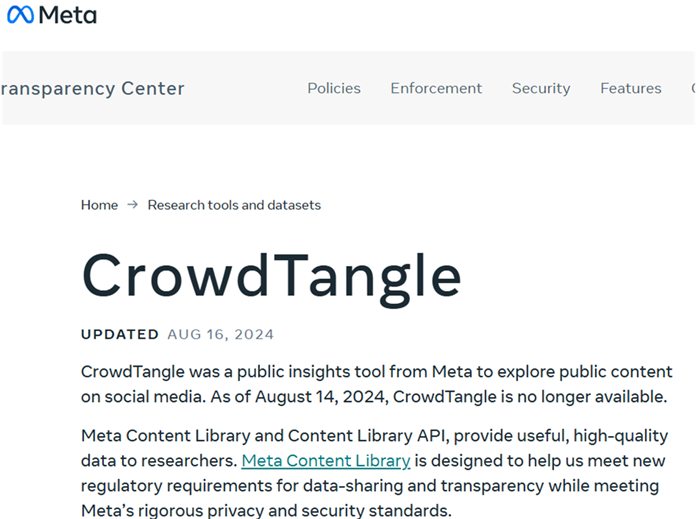This screenshot has width=700, height=519.
Task: Click the Meta wordmark text
Action: 67,15
